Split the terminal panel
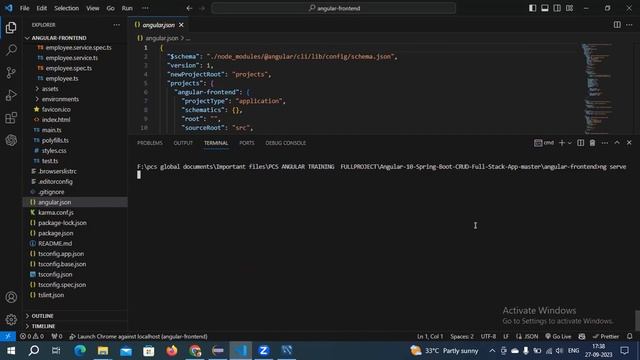640x360 pixels. click(x=580, y=143)
